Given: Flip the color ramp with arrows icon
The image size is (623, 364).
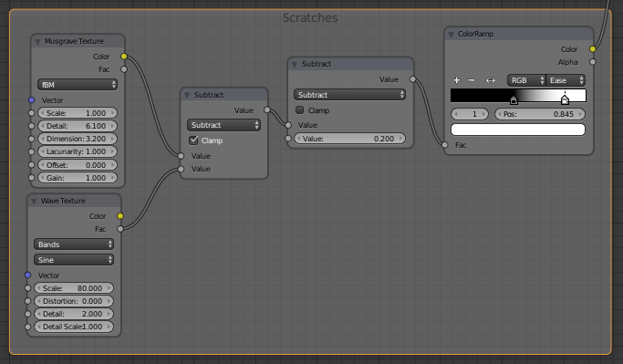Looking at the screenshot, I should (x=491, y=80).
